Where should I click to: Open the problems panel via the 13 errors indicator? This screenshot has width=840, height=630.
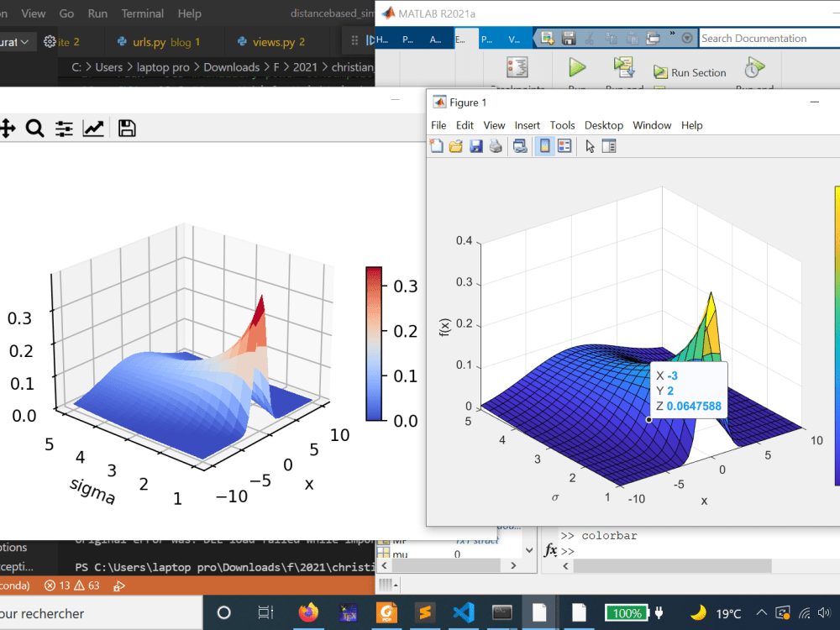pos(50,585)
